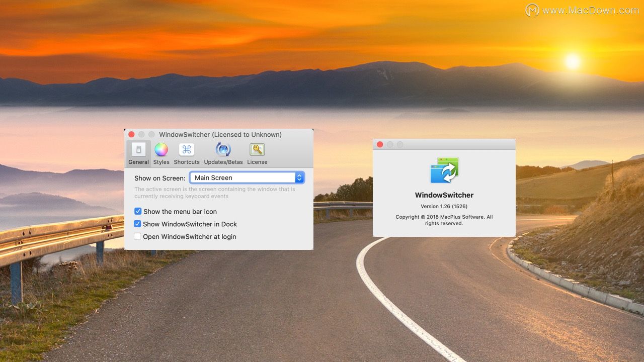Click the WindowSwitcher name in About window
644x362 pixels.
tap(444, 195)
